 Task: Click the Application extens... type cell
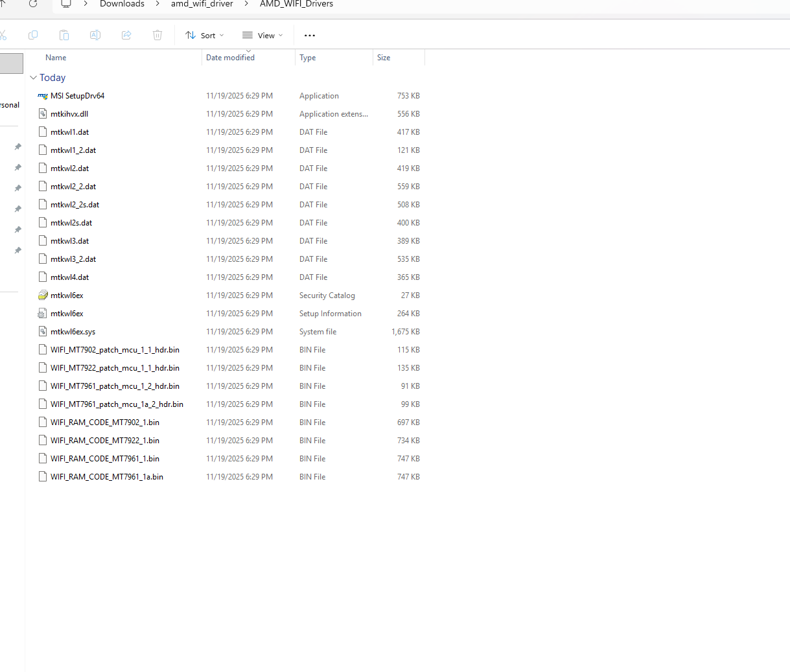click(x=334, y=114)
